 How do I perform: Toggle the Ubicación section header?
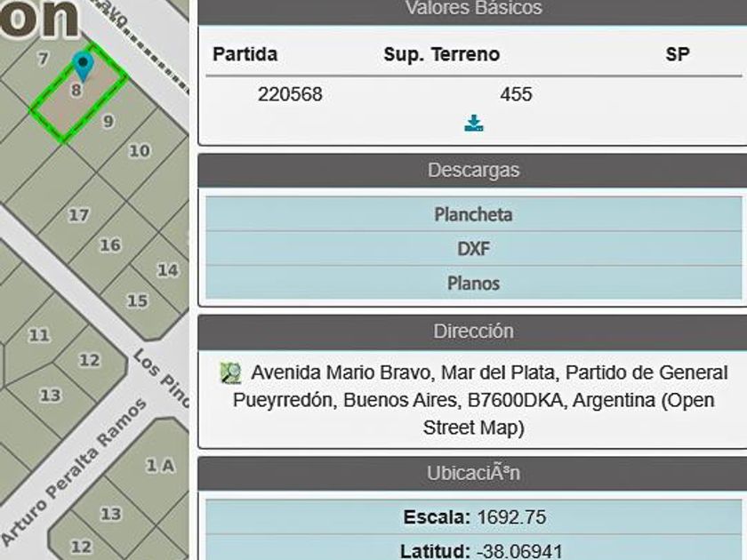tap(473, 473)
